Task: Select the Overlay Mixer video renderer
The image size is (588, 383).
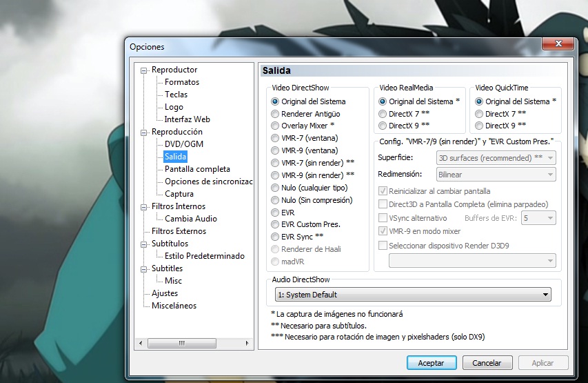Action: pos(276,126)
